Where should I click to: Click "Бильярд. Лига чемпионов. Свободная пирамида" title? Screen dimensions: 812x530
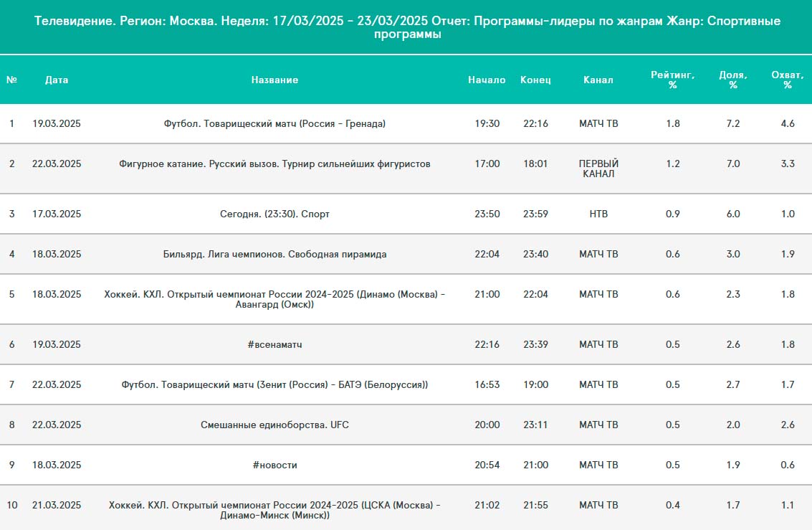pyautogui.click(x=274, y=254)
